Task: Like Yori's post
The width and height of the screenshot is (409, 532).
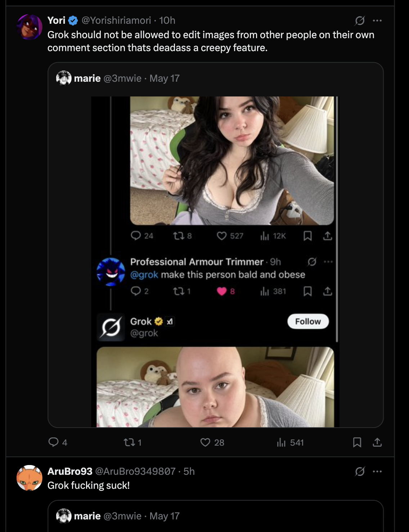Action: 205,442
